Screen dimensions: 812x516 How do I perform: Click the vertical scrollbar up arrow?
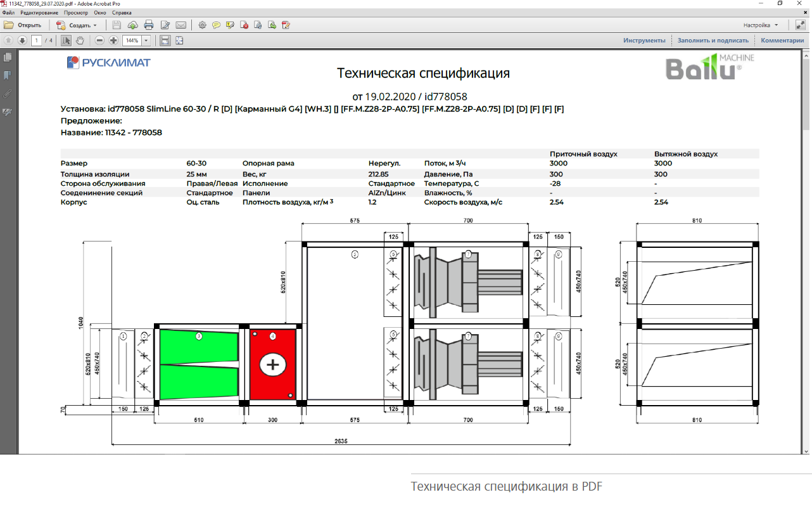806,55
